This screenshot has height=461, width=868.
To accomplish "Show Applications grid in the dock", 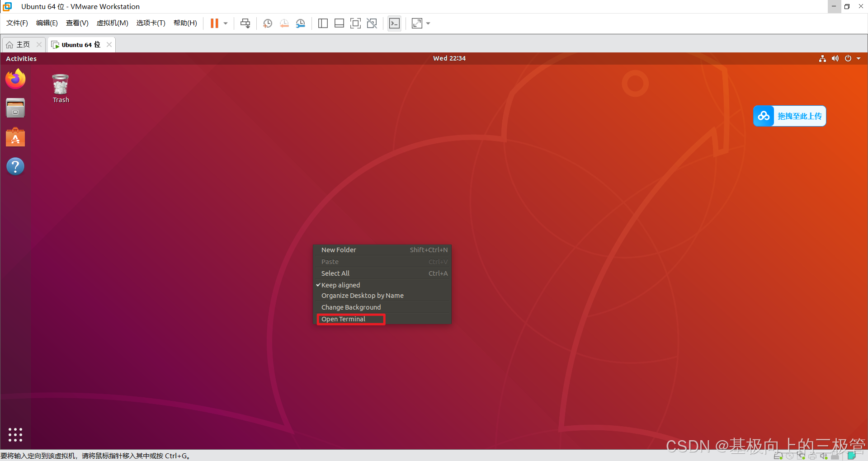I will tap(15, 435).
